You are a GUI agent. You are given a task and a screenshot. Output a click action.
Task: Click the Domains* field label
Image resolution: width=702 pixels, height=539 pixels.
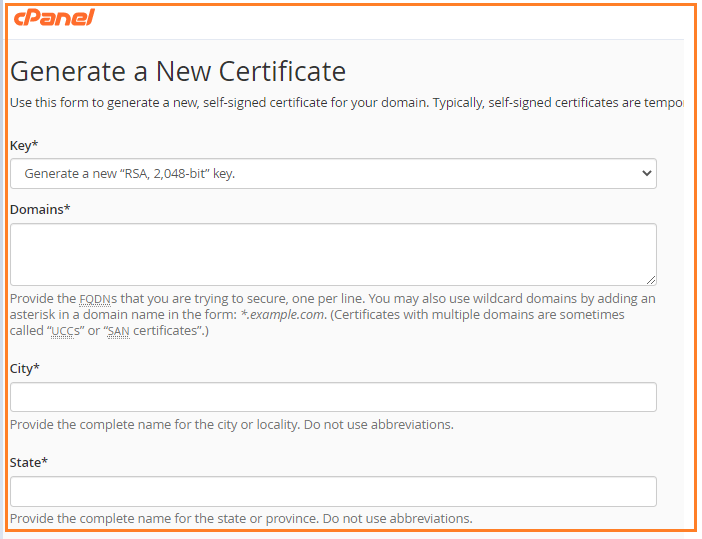(40, 210)
